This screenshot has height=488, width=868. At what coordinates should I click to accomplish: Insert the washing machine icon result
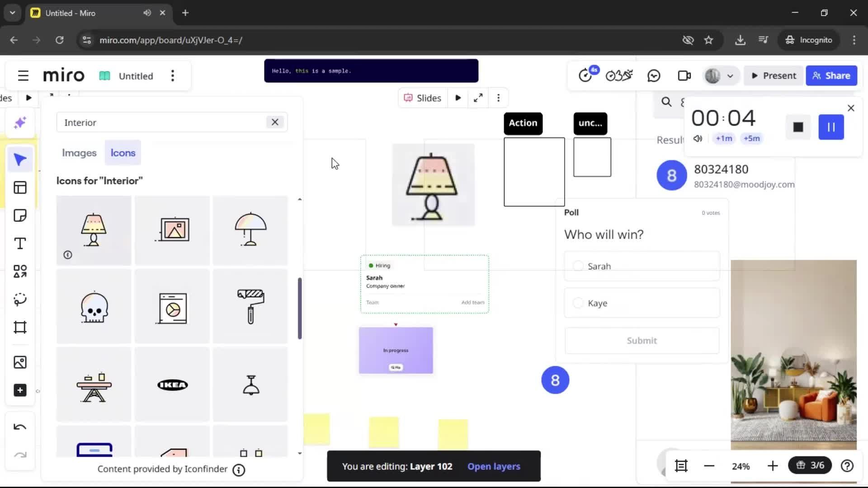click(x=172, y=307)
